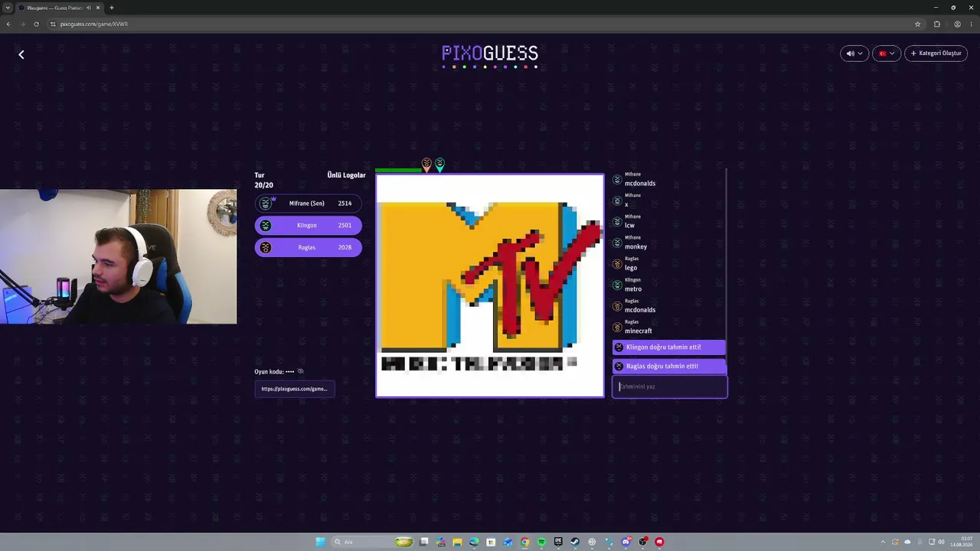The width and height of the screenshot is (980, 551).
Task: Switch to Google Chrome on the taskbar
Action: (x=524, y=542)
